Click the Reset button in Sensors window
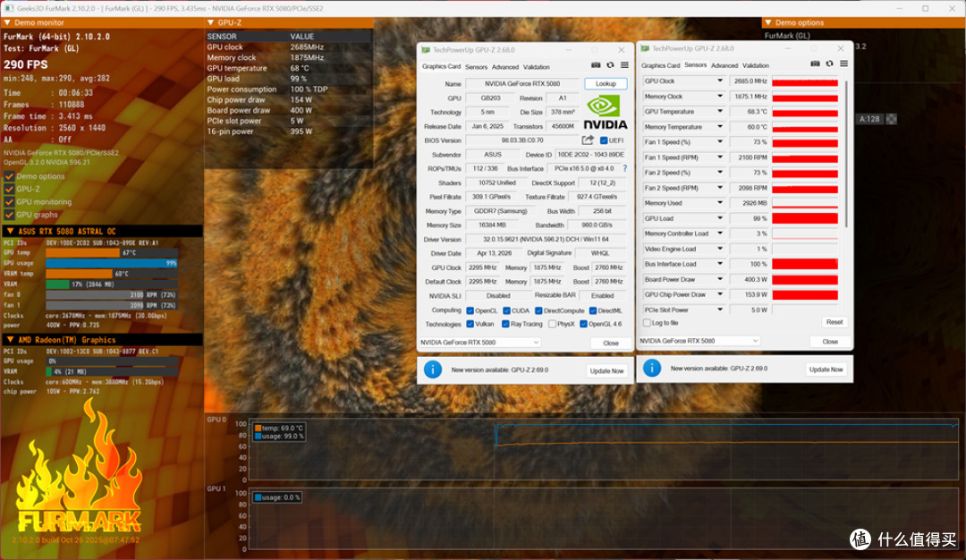Screen dimensions: 966x560 click(835, 322)
